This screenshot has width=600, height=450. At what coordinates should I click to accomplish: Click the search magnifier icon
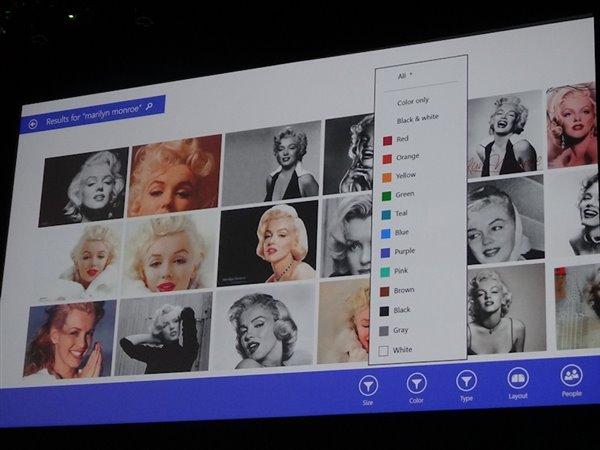(x=150, y=105)
